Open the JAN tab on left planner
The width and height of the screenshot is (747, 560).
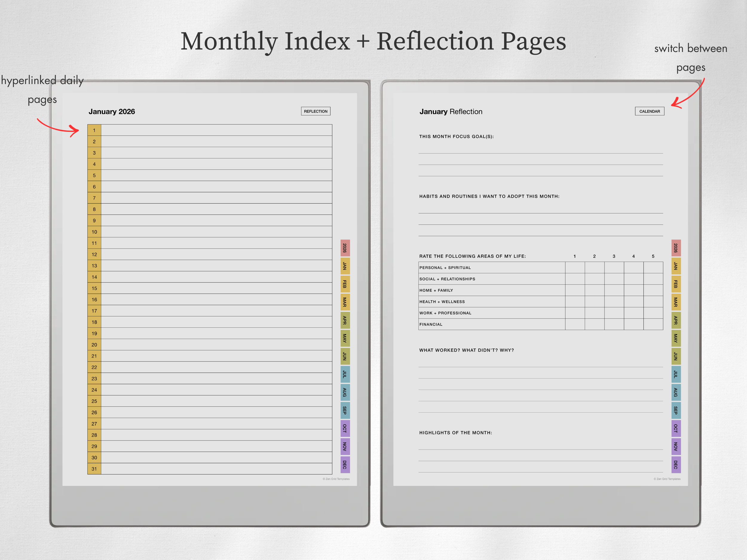[345, 266]
